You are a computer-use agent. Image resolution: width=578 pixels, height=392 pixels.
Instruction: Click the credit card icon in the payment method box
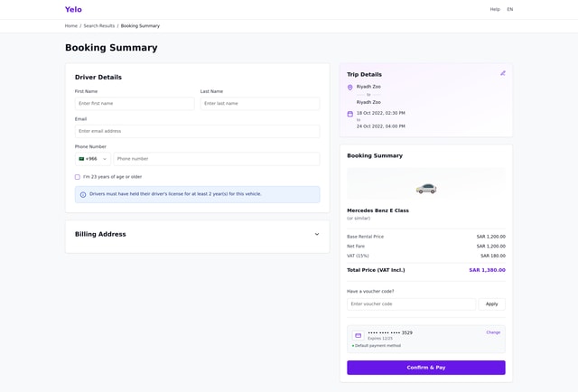pyautogui.click(x=358, y=336)
